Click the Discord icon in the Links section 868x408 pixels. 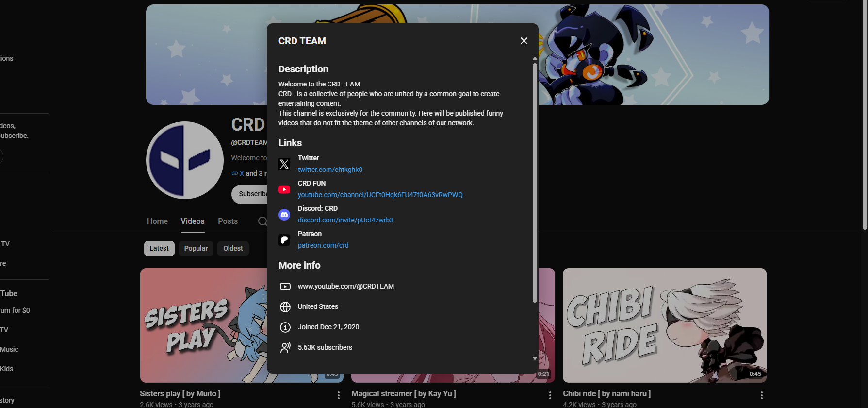284,215
